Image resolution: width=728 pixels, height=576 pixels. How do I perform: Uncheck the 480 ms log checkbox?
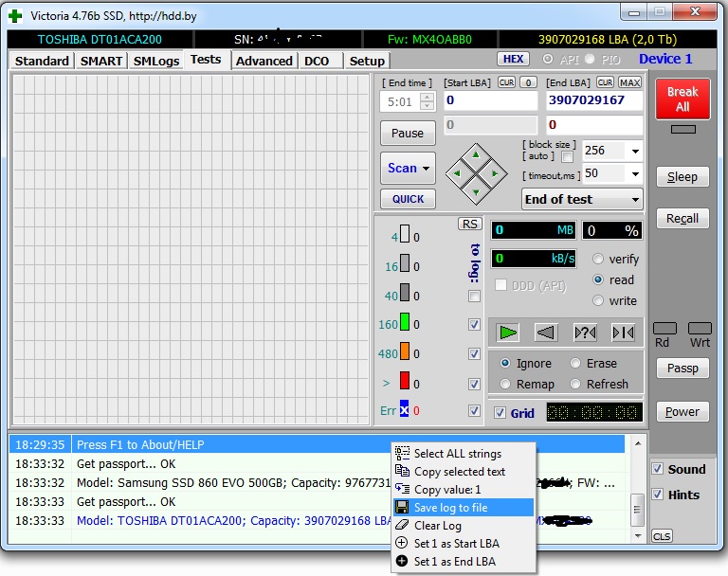474,353
